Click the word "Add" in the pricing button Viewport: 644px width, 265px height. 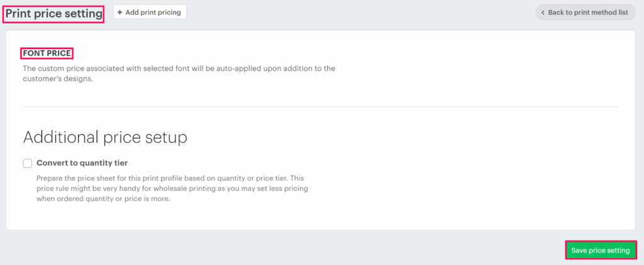pyautogui.click(x=132, y=12)
